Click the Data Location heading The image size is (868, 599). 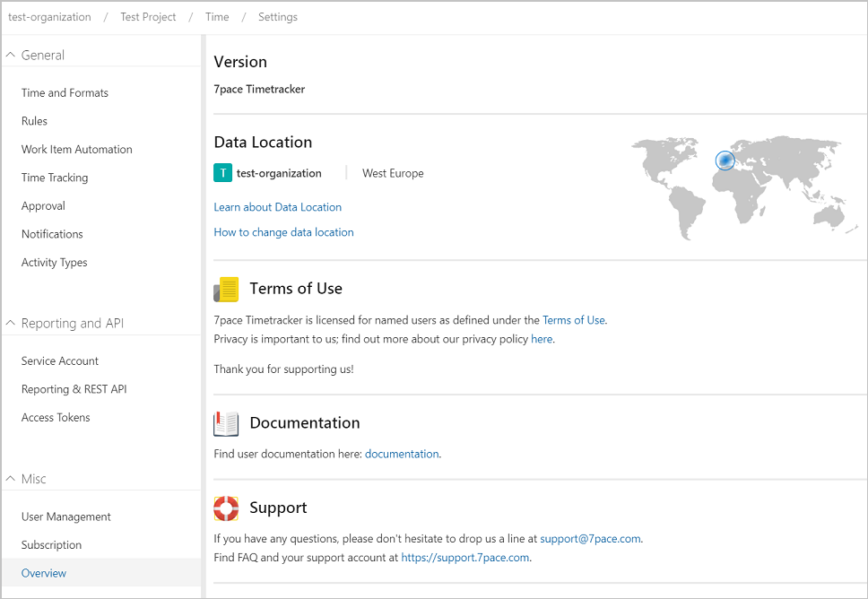pyautogui.click(x=263, y=143)
